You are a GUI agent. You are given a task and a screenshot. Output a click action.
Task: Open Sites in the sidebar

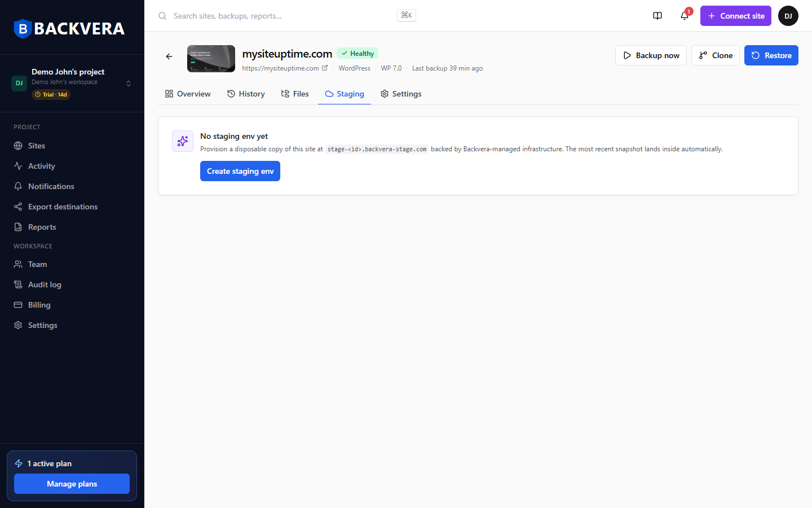(x=72, y=146)
